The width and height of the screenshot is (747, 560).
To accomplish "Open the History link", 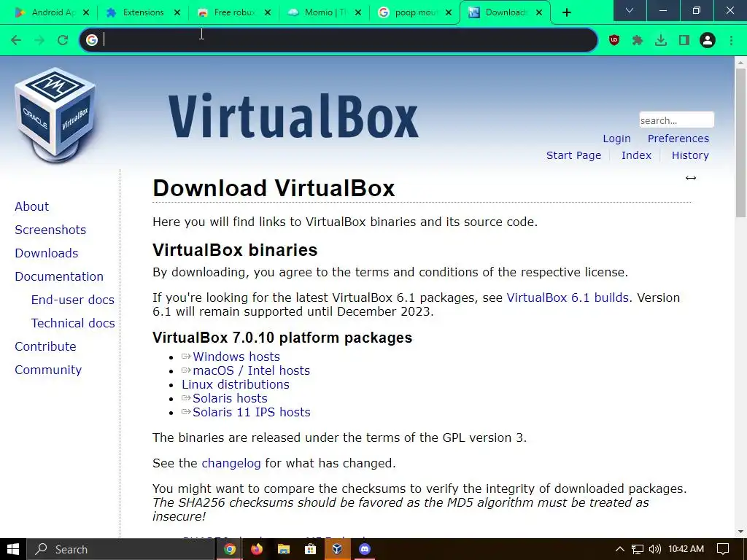I will pos(690,155).
